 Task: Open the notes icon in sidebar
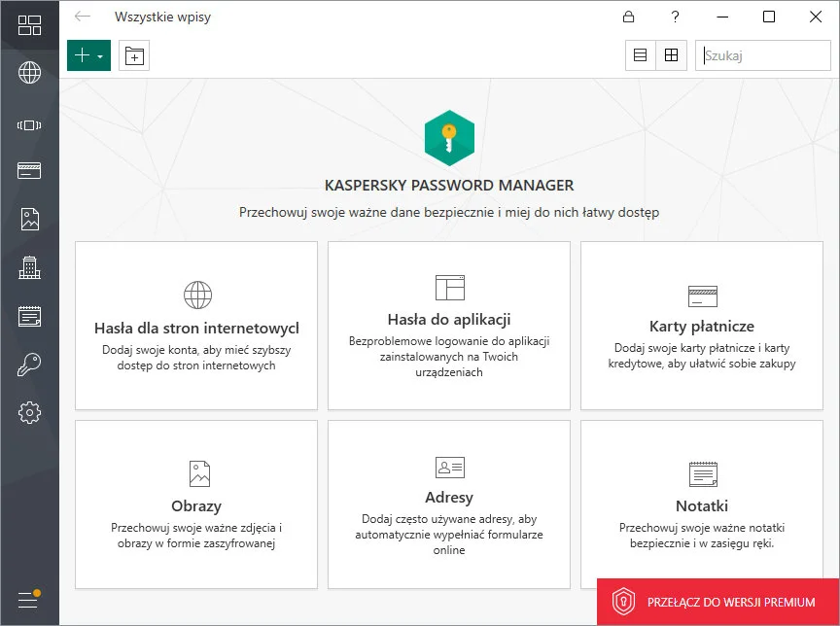tap(29, 316)
